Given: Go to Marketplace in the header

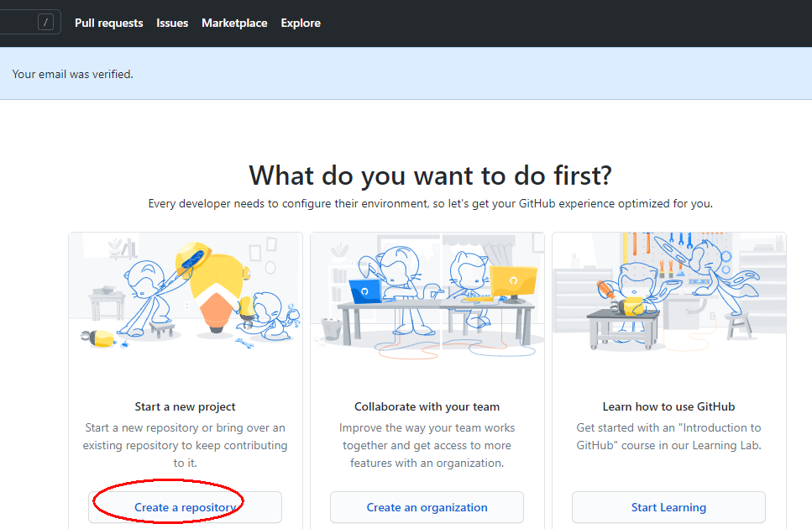Looking at the screenshot, I should (x=234, y=24).
